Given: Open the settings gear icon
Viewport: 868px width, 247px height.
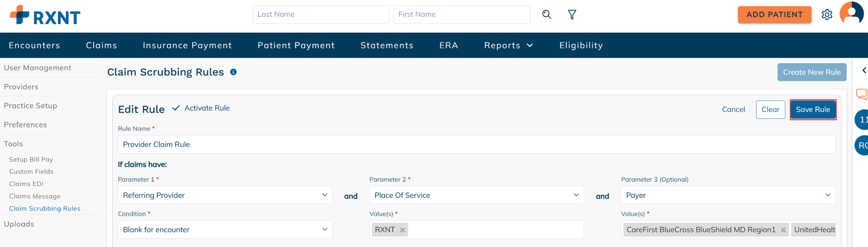Looking at the screenshot, I should point(827,15).
